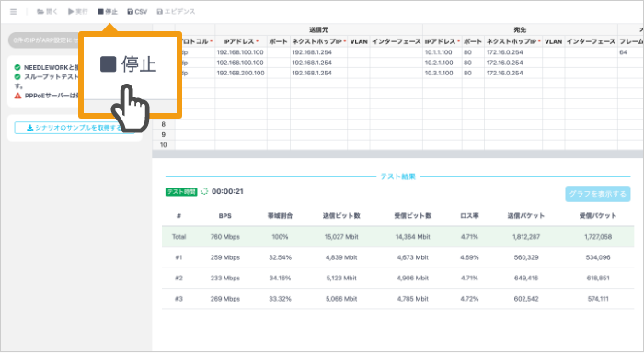Click the 760 Mbps total value
The height and width of the screenshot is (353, 644).
click(x=225, y=237)
